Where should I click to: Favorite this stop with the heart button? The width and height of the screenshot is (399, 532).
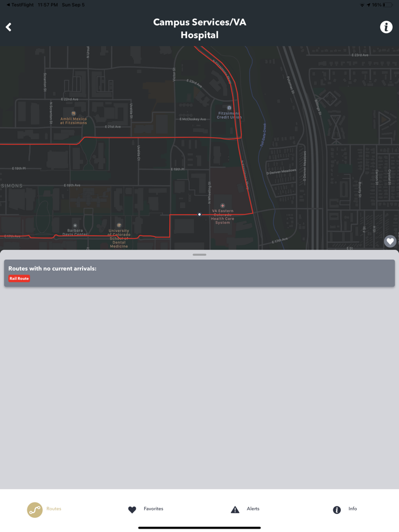[390, 242]
